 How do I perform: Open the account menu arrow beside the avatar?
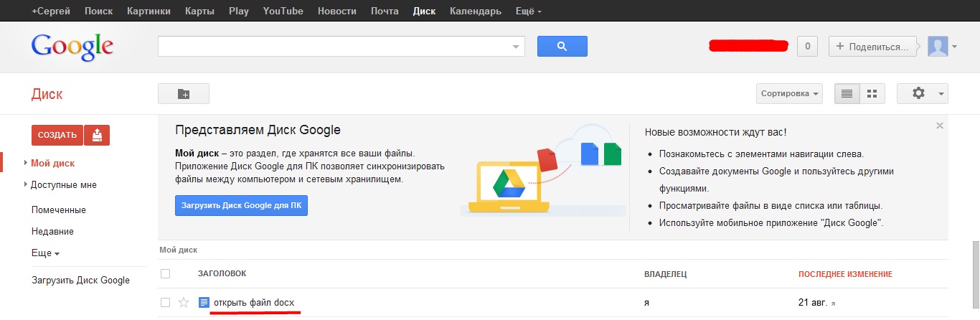coord(955,47)
